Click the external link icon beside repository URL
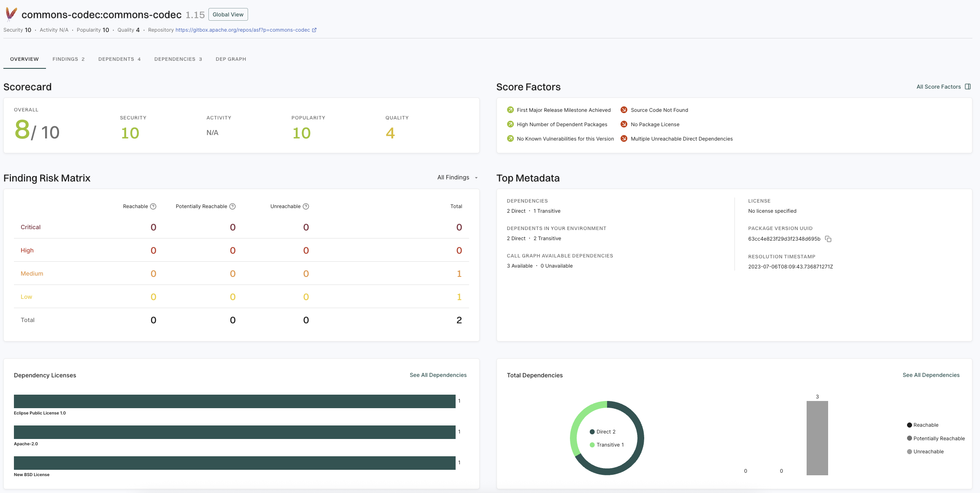This screenshot has height=493, width=980. 314,30
